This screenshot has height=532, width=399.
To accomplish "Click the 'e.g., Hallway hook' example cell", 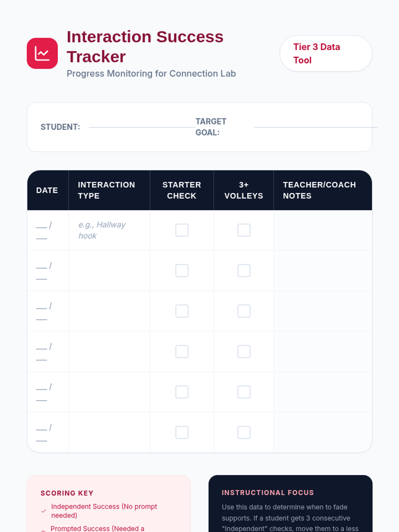I will (x=102, y=230).
